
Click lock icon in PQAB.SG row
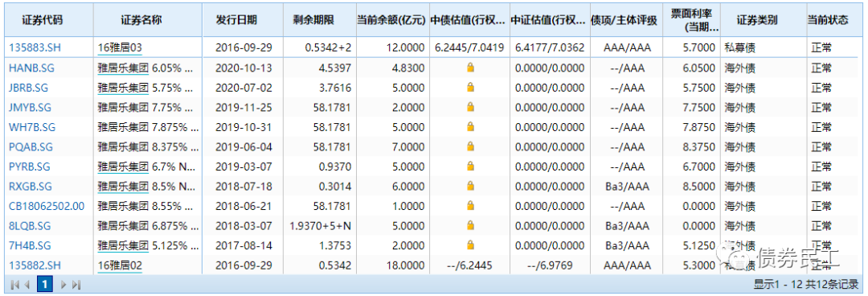470,146
